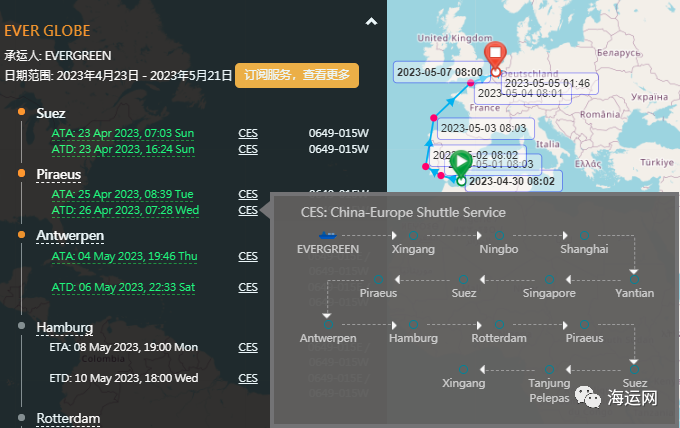Click ATD: 06 May 2023, 22:33 Sat
680x428 pixels.
pos(123,288)
